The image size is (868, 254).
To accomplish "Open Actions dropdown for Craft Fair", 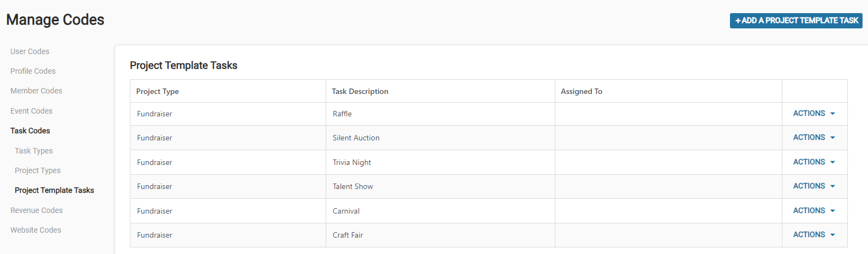I will 814,235.
